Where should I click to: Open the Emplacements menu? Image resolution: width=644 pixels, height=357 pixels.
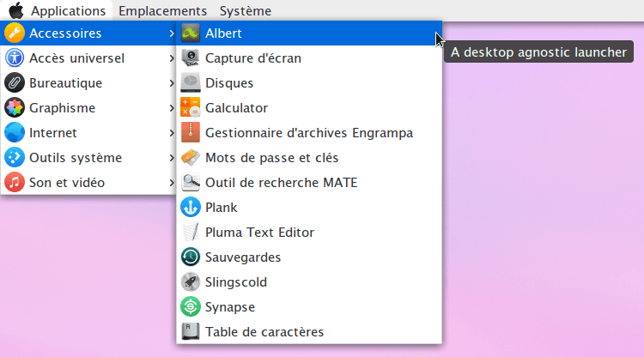point(162,10)
